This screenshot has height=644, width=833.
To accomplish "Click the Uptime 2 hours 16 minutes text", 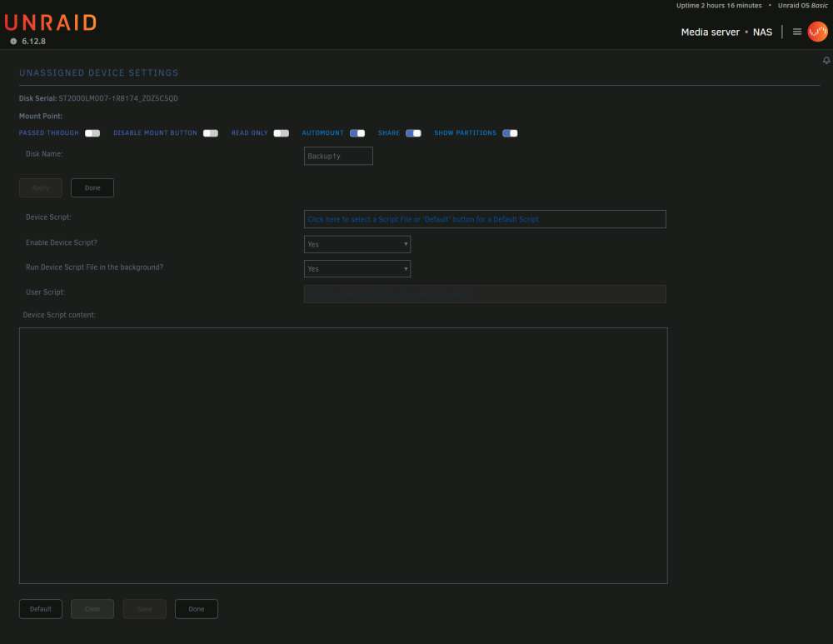I will pos(719,5).
